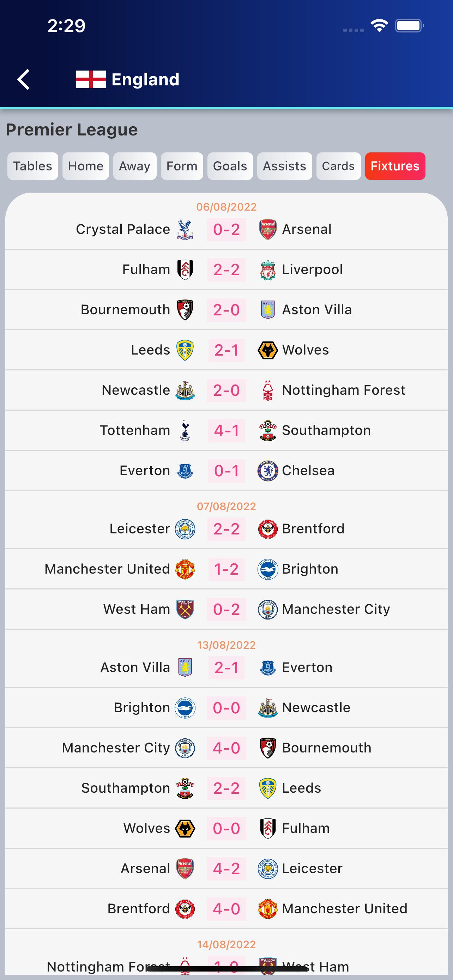Tap the Leeds 2-1 Wolves score
Screen dimensions: 453x980
[226, 350]
